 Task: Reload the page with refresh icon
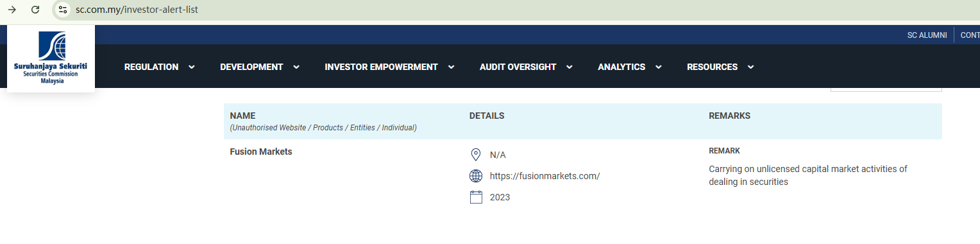tap(35, 10)
